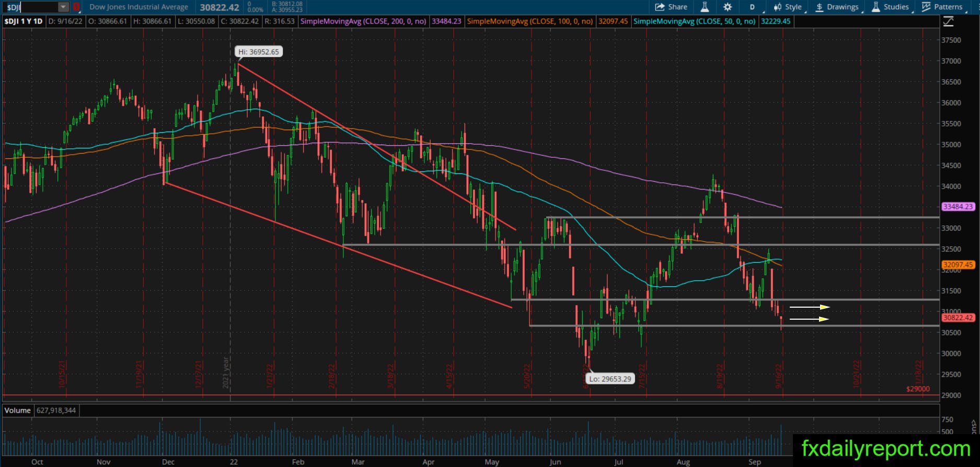Image resolution: width=980 pixels, height=467 pixels.
Task: Open the flask tool in the toolbar left of the gear
Action: click(x=705, y=7)
